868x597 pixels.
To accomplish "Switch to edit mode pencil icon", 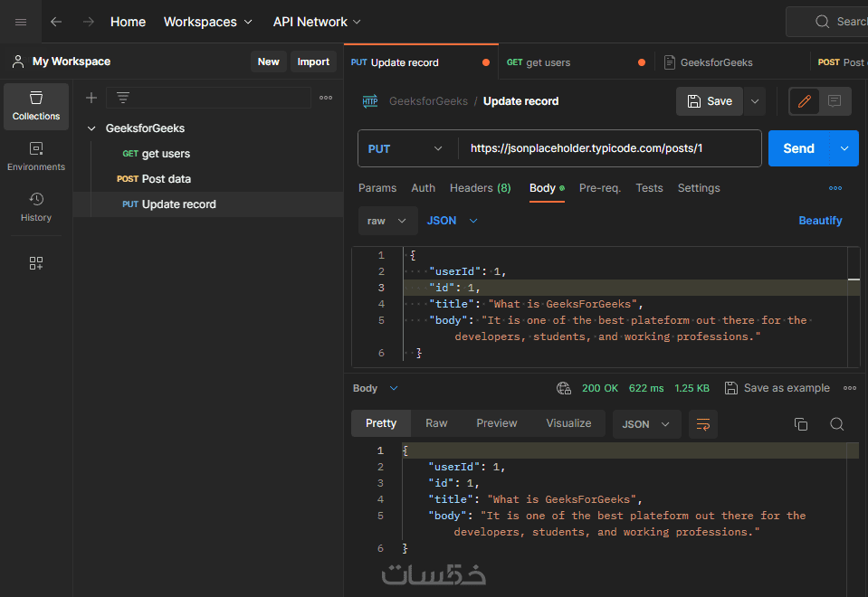I will click(x=804, y=101).
